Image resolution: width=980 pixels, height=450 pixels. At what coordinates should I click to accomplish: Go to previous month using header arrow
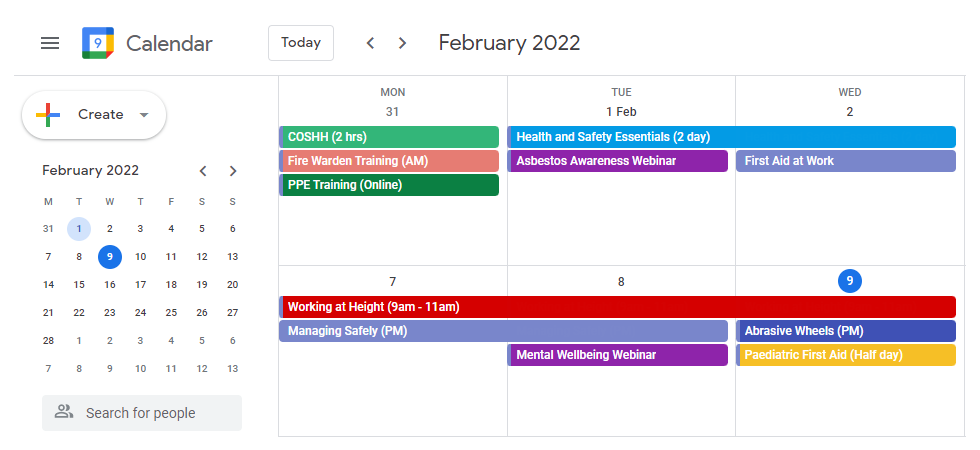371,43
